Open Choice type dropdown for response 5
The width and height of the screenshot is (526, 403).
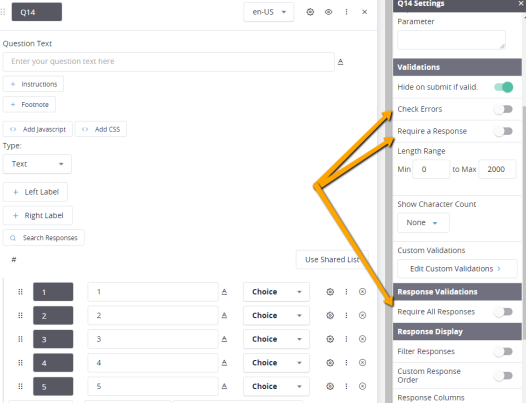click(x=276, y=386)
